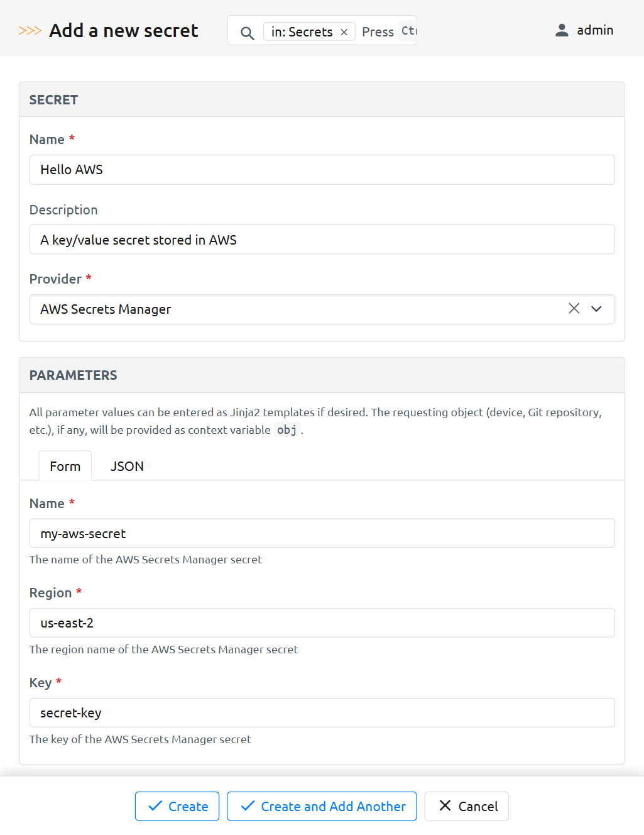
Task: Click Create and Add Another
Action: [321, 806]
